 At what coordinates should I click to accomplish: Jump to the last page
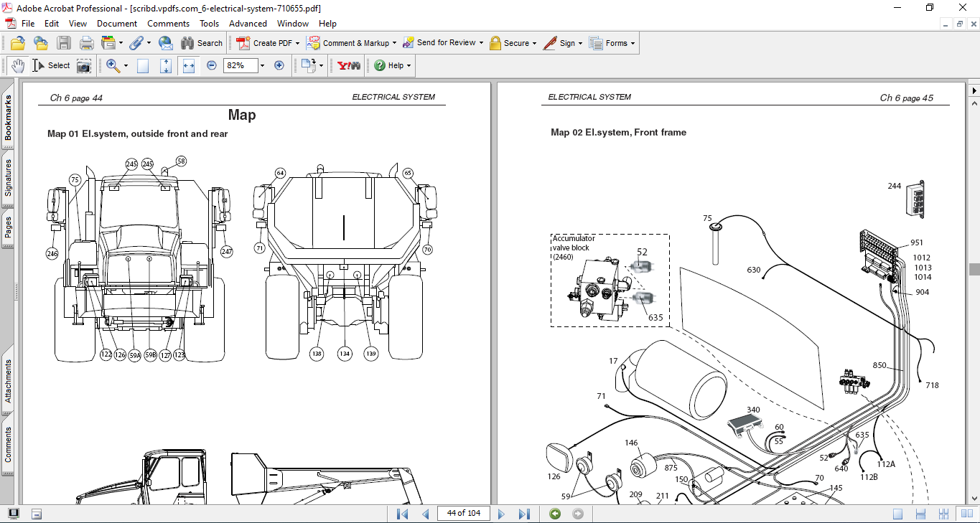[x=524, y=514]
